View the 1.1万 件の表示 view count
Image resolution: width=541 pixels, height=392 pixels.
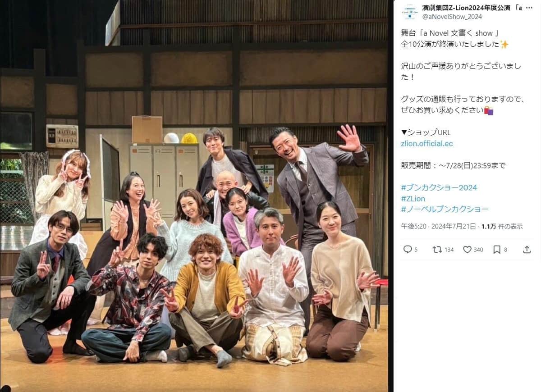pos(502,226)
